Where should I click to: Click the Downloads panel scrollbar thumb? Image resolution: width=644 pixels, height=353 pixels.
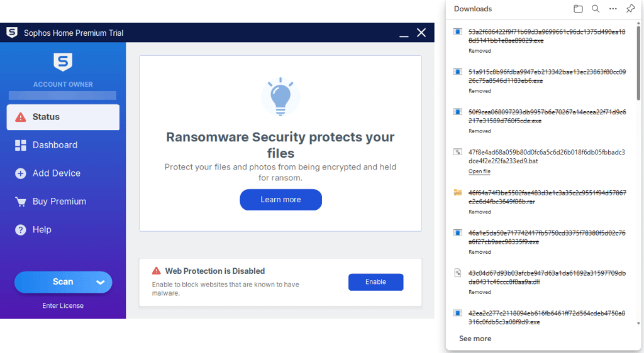coord(638,63)
